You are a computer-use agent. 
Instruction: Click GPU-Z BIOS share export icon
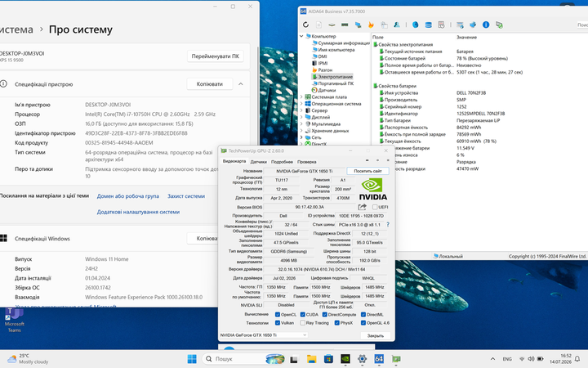coord(362,207)
